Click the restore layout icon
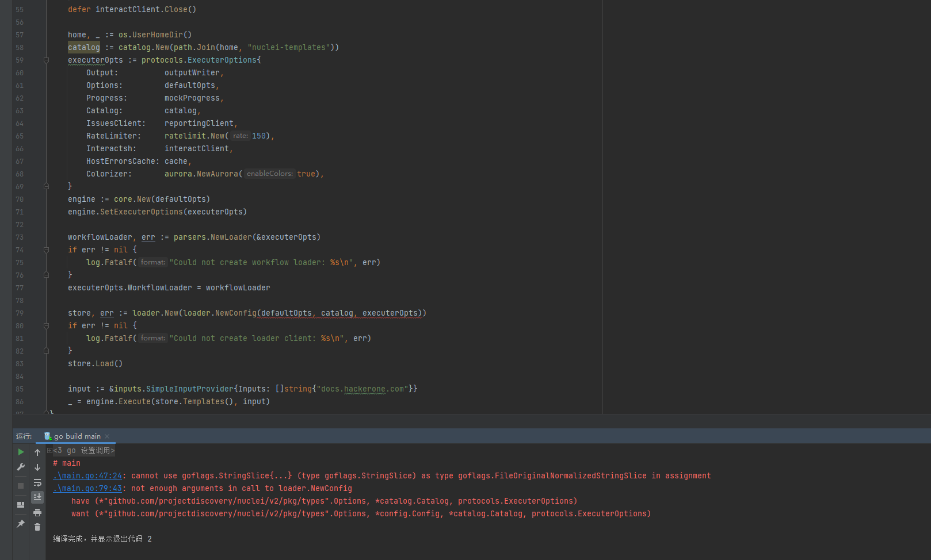Screen dimensions: 931x560 pos(21,505)
